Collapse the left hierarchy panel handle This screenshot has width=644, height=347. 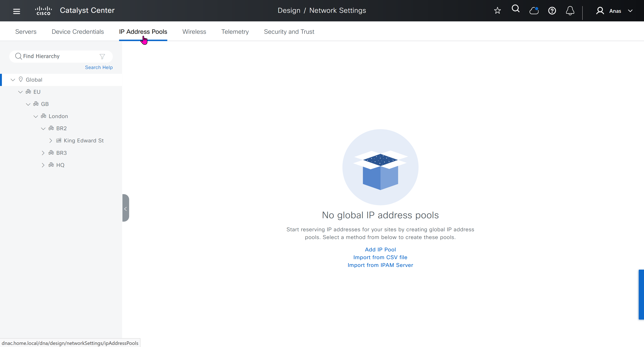click(126, 208)
